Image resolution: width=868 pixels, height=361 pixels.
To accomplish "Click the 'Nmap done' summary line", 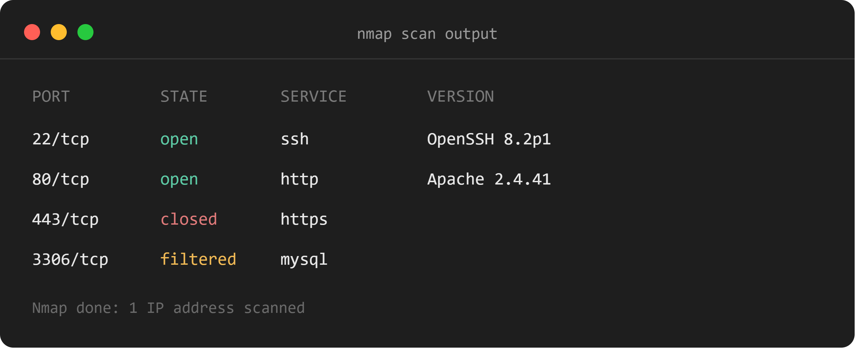I will [x=169, y=308].
